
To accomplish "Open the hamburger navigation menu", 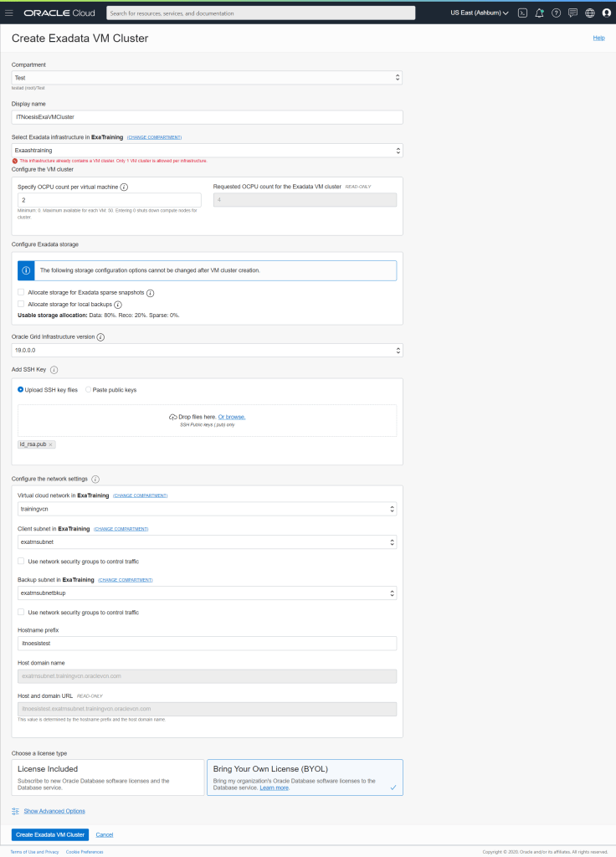I will (9, 13).
